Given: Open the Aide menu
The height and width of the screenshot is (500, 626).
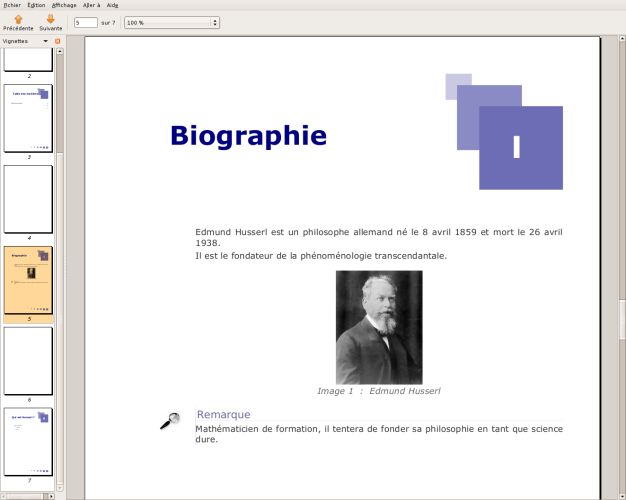Looking at the screenshot, I should (x=113, y=5).
